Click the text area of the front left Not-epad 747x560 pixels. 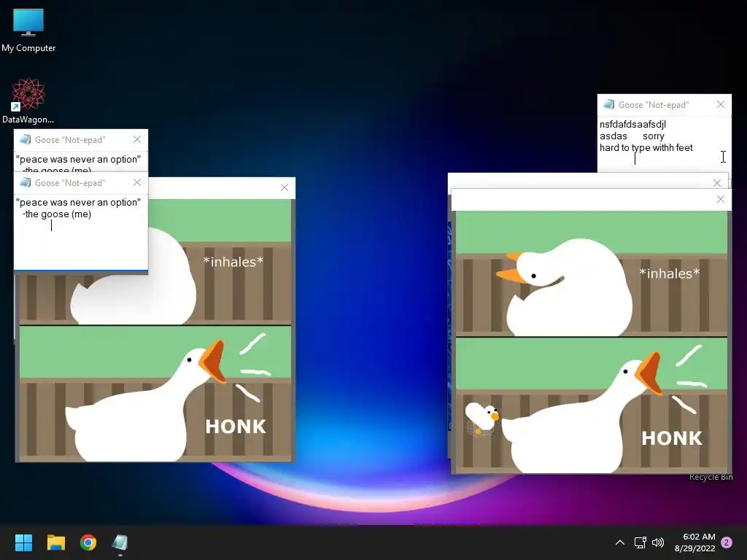coord(80,232)
